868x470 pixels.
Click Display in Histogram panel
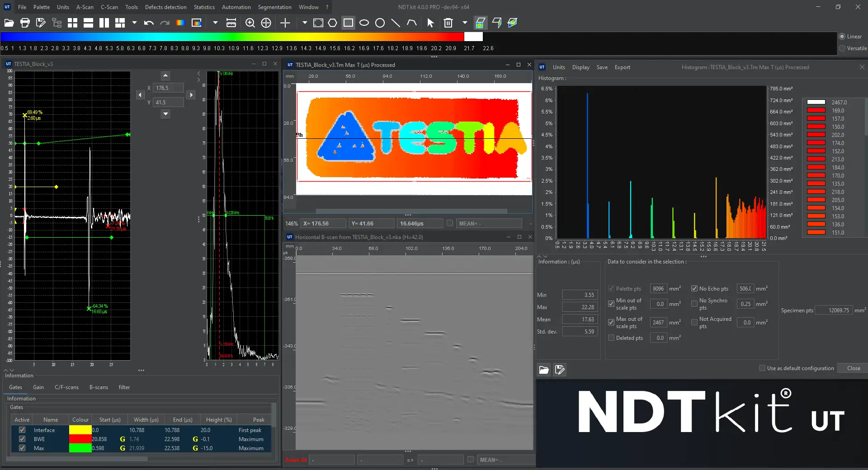click(x=580, y=67)
